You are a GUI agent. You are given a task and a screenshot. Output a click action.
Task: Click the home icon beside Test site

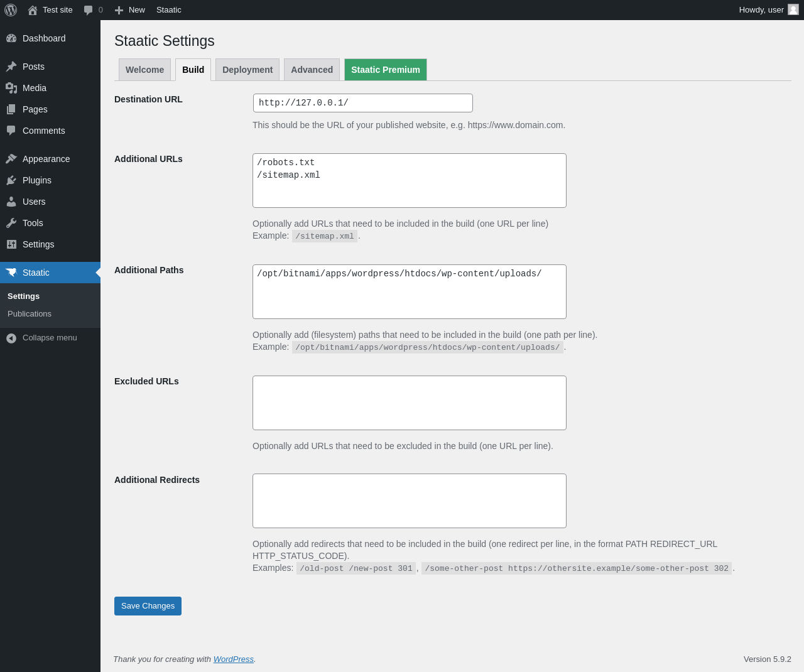point(33,10)
